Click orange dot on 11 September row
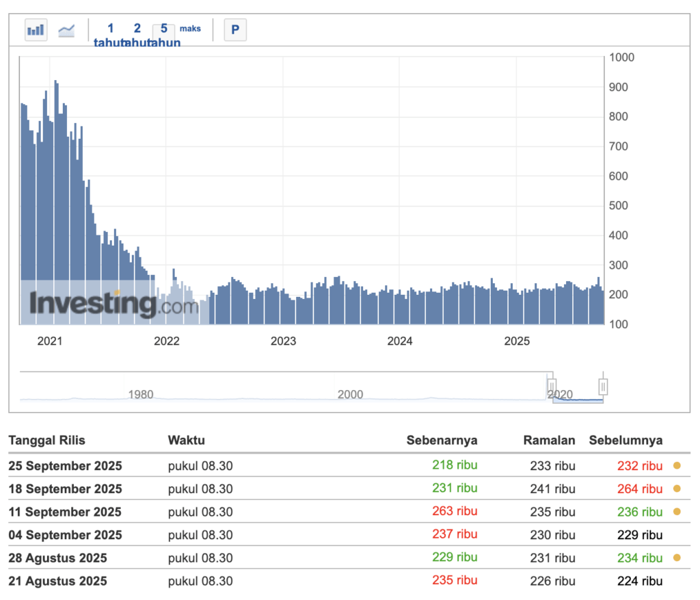Image resolution: width=700 pixels, height=600 pixels. (x=676, y=512)
